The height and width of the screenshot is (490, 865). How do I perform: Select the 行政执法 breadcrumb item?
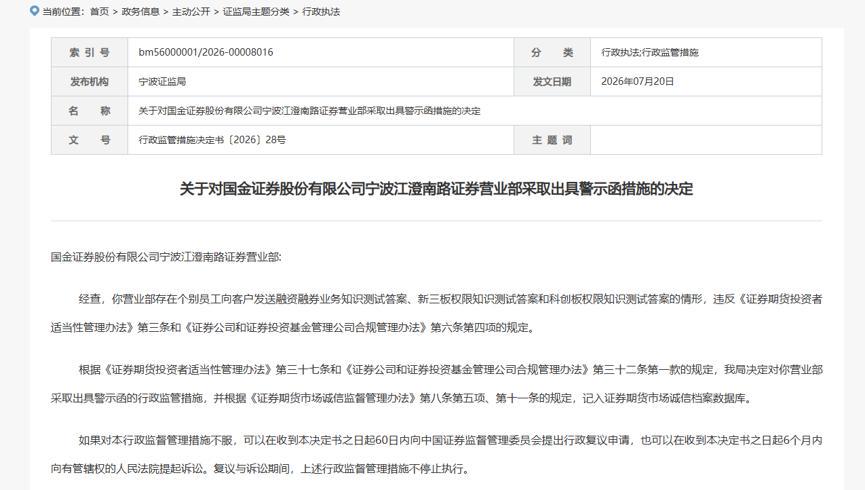coord(321,12)
